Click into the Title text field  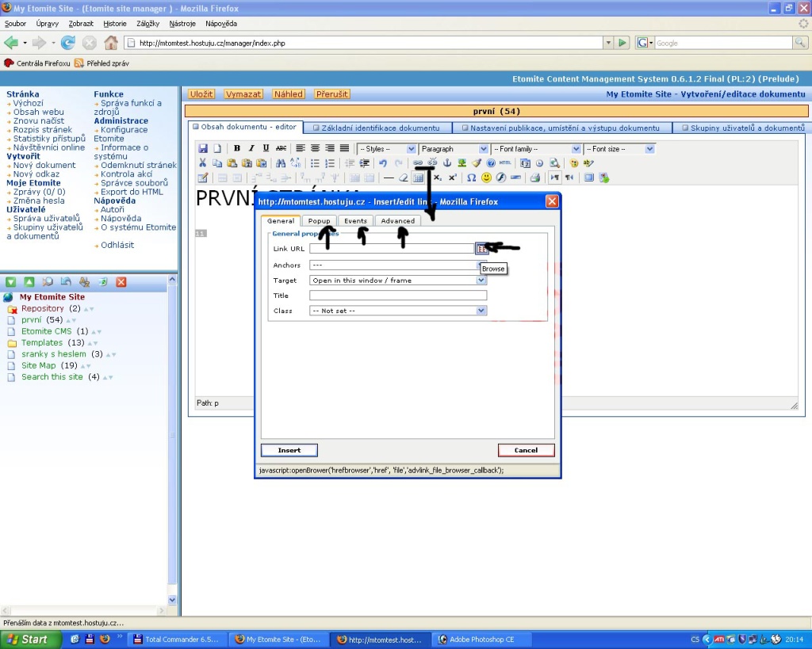pyautogui.click(x=397, y=296)
